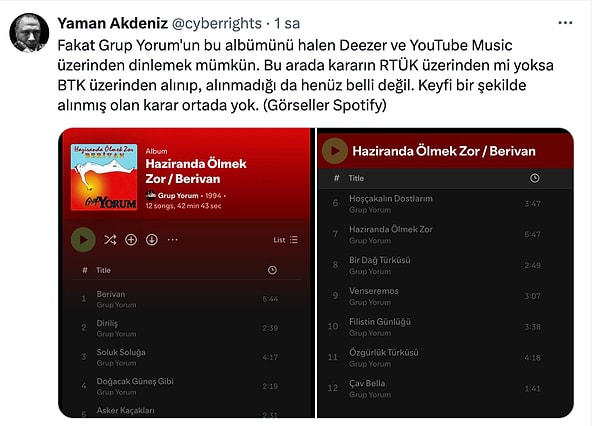Click the play button beside sticky album title
Screen dimensions: 600x426
[335, 151]
